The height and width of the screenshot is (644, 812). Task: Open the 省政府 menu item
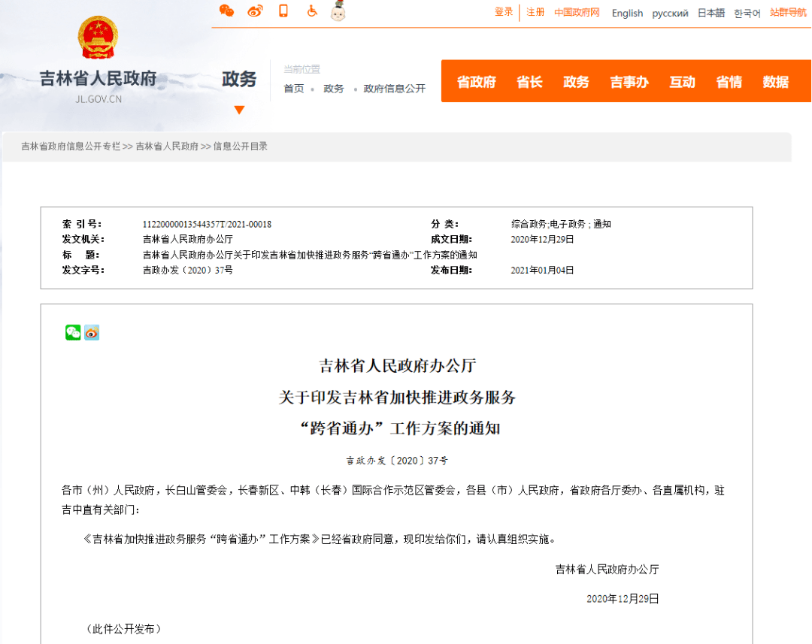tap(477, 82)
